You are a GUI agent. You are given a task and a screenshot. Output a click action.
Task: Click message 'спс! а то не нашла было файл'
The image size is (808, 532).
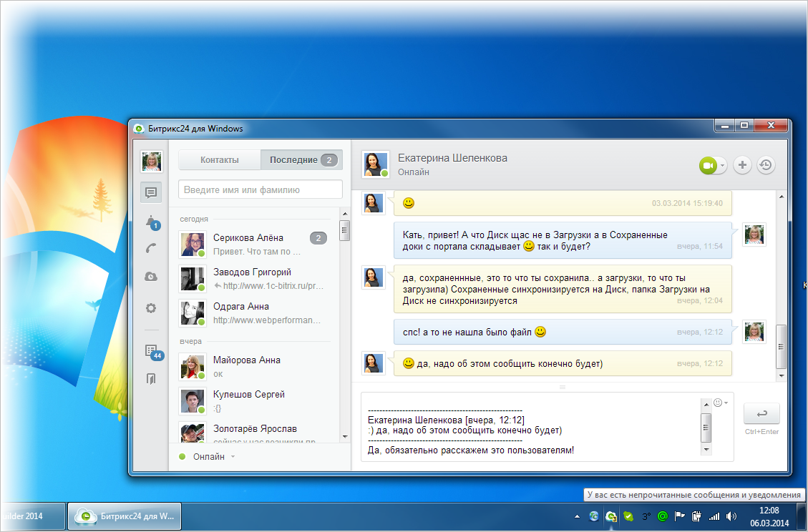pos(563,332)
